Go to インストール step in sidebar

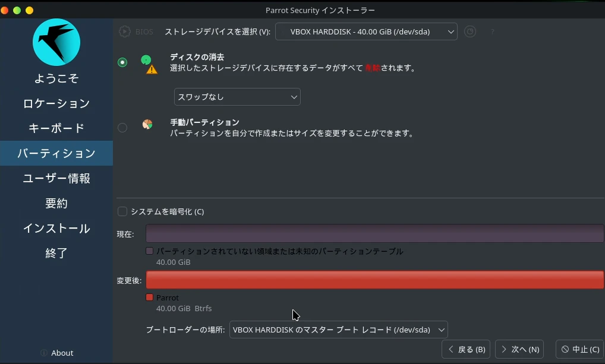pyautogui.click(x=56, y=228)
